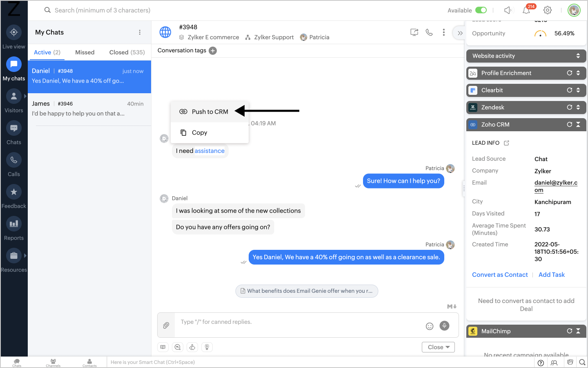
Task: Open the My Chats more options menu
Action: pos(140,32)
